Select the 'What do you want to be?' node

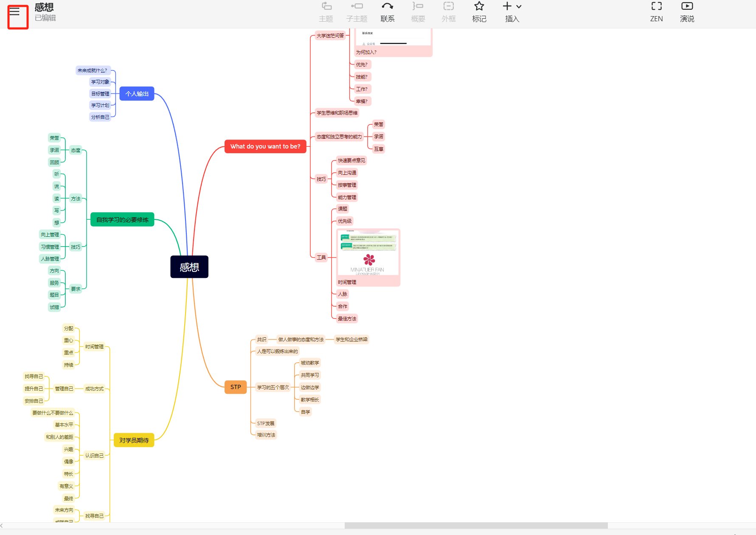pyautogui.click(x=265, y=146)
